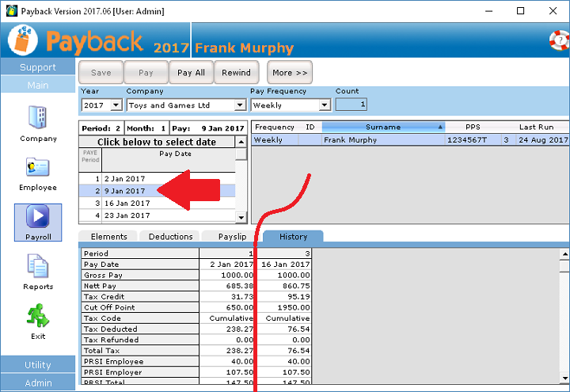The height and width of the screenshot is (392, 570).
Task: Open the Company dropdown list
Action: pos(239,105)
